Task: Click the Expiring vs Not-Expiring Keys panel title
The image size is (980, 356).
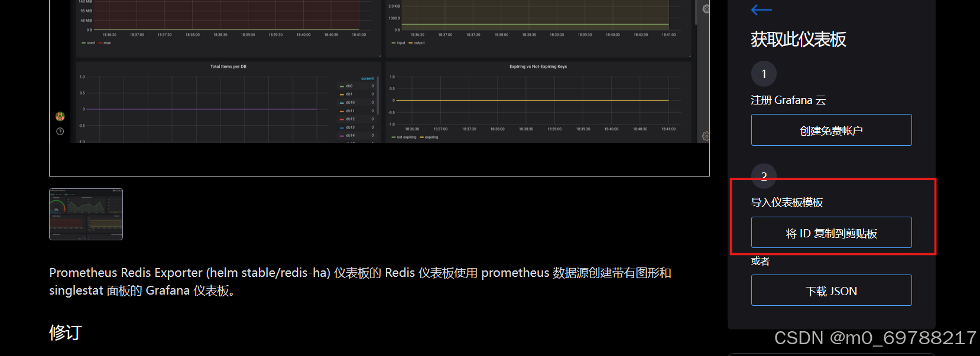Action: point(538,67)
